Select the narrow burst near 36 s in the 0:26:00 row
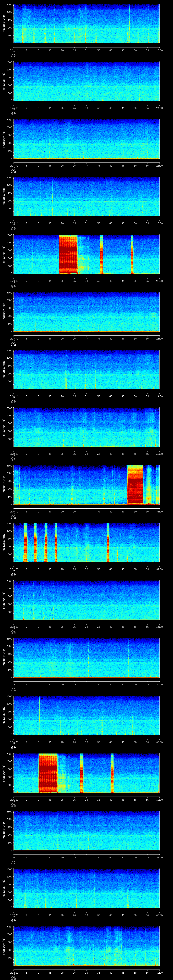Viewport: 173px width, 980px height. [102, 254]
